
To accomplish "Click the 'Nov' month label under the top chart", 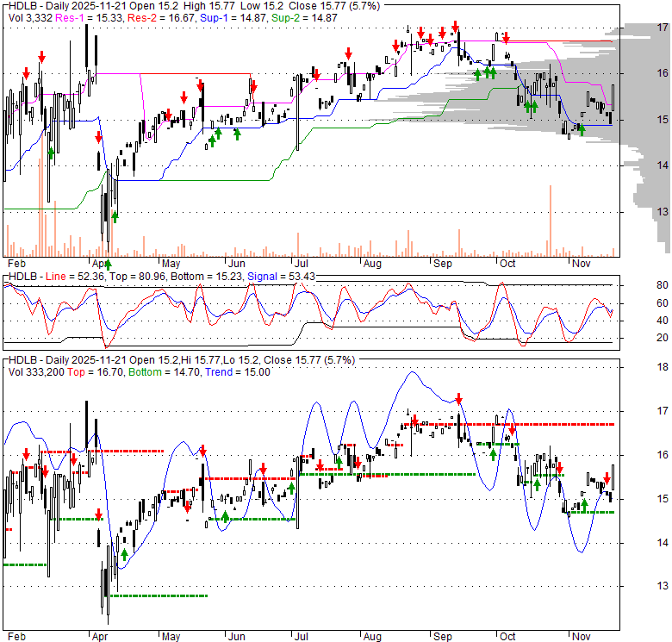I will click(x=582, y=264).
